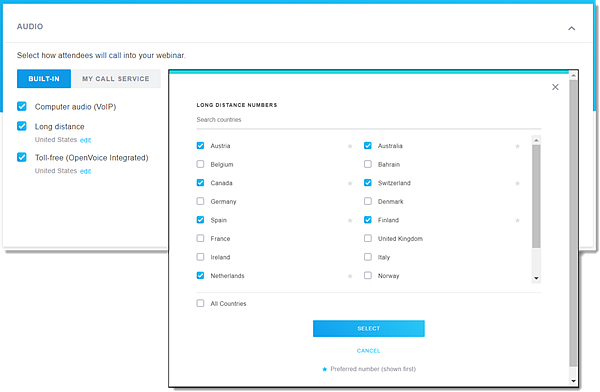Close the Long Distance Numbers dialog
This screenshot has height=392, width=600.
[555, 87]
